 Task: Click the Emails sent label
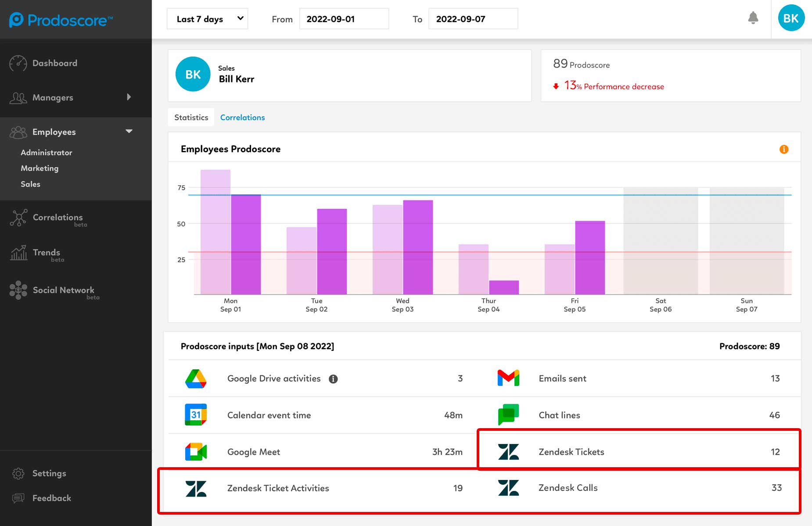tap(563, 379)
